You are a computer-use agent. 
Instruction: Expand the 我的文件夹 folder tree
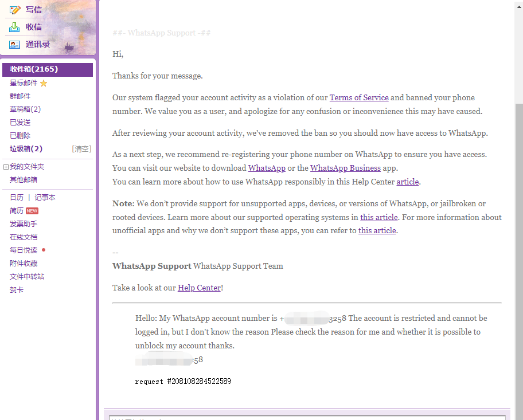[x=6, y=167]
